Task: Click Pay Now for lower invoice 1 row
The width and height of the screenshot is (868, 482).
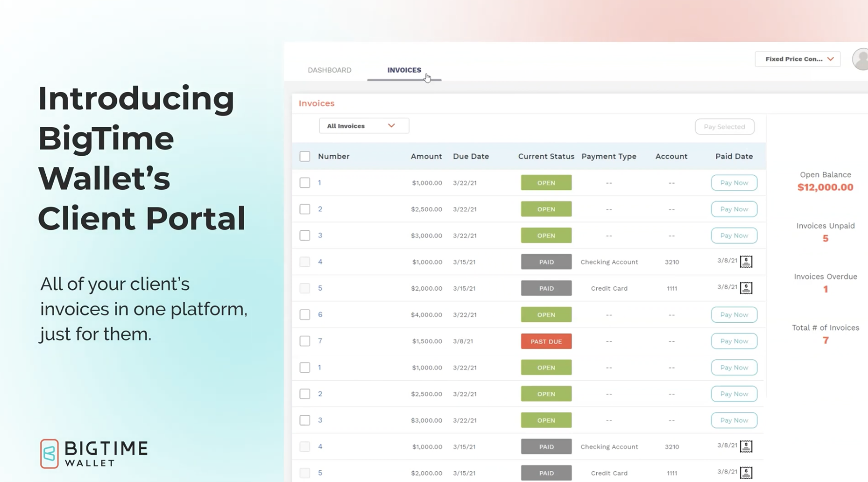Action: pyautogui.click(x=734, y=367)
